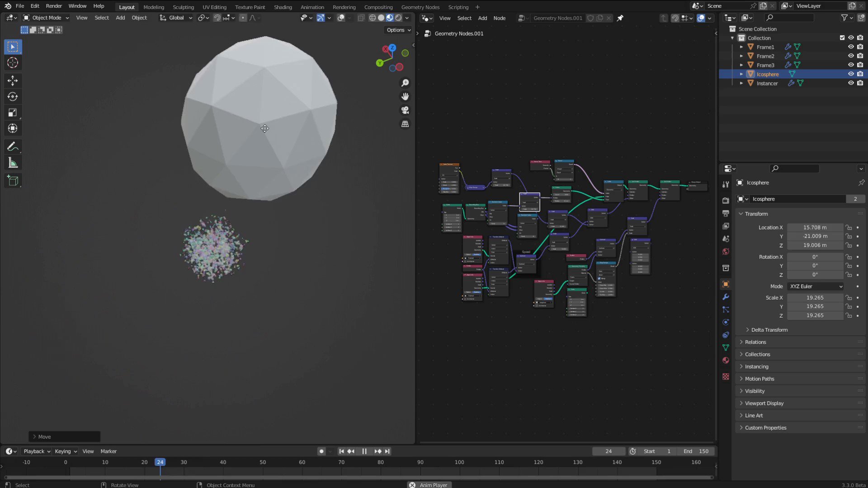Open the Material properties tab
Screen dimensions: 868x488
[x=726, y=360]
